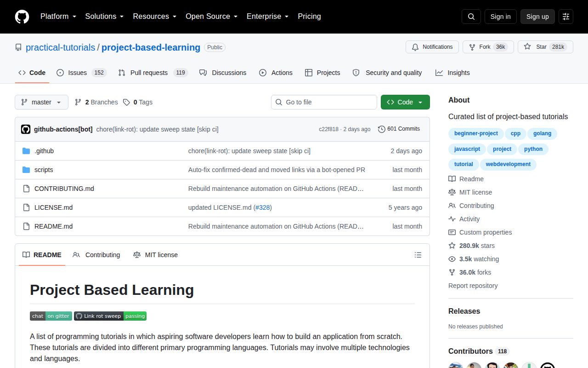The image size is (588, 368).
Task: Click the scripts folder icon
Action: point(26,170)
